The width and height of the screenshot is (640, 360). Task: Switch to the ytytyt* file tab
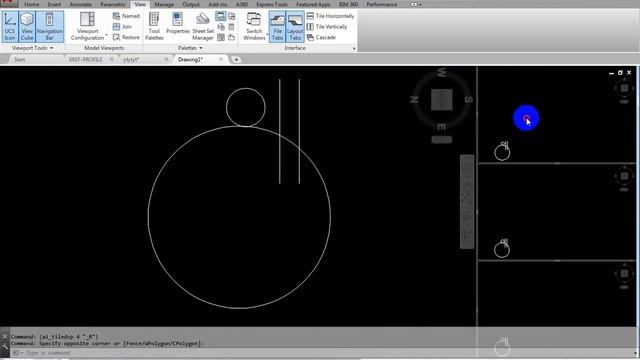point(131,60)
